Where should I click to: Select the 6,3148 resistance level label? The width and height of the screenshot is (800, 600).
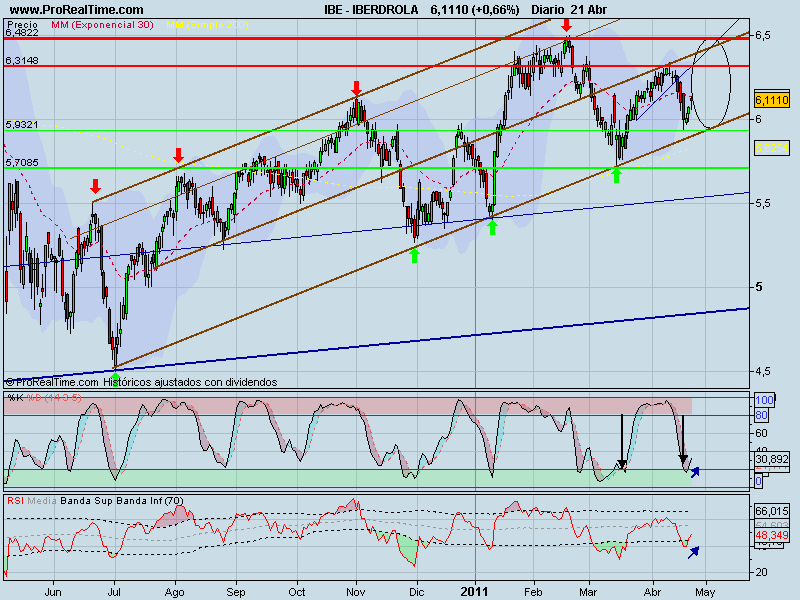(22, 61)
